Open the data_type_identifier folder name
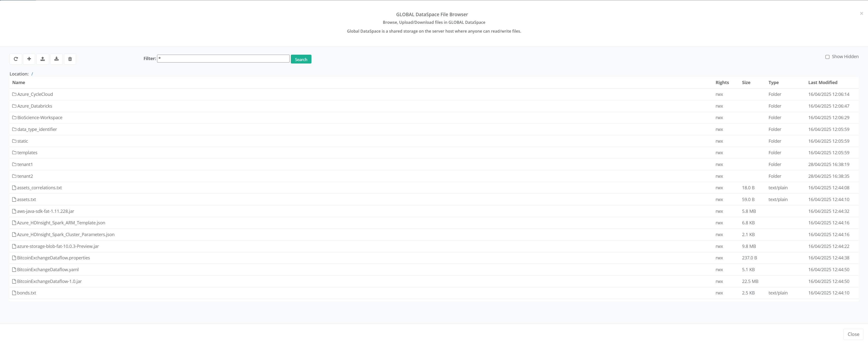Viewport: 868px width, 343px height. pyautogui.click(x=37, y=129)
